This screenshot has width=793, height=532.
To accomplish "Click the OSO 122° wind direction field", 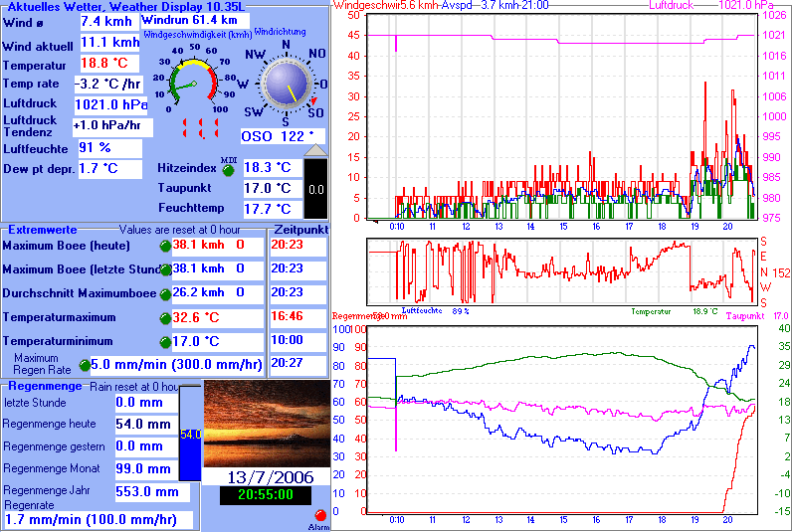I will (282, 136).
